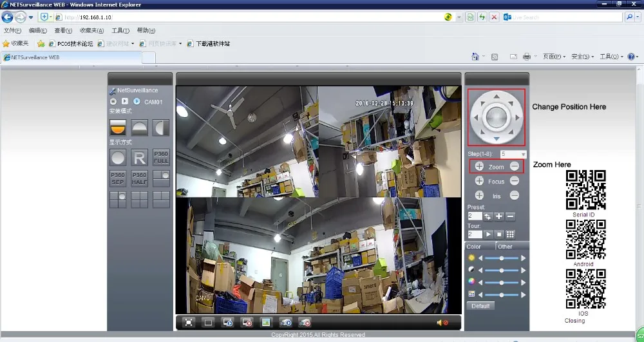Increase Focus with the plus button
Viewport: 644px width, 342px height.
(479, 181)
